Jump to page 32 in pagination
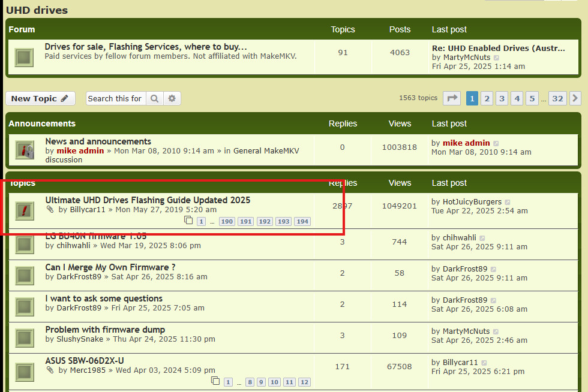Screen dimensions: 588x392 click(557, 98)
